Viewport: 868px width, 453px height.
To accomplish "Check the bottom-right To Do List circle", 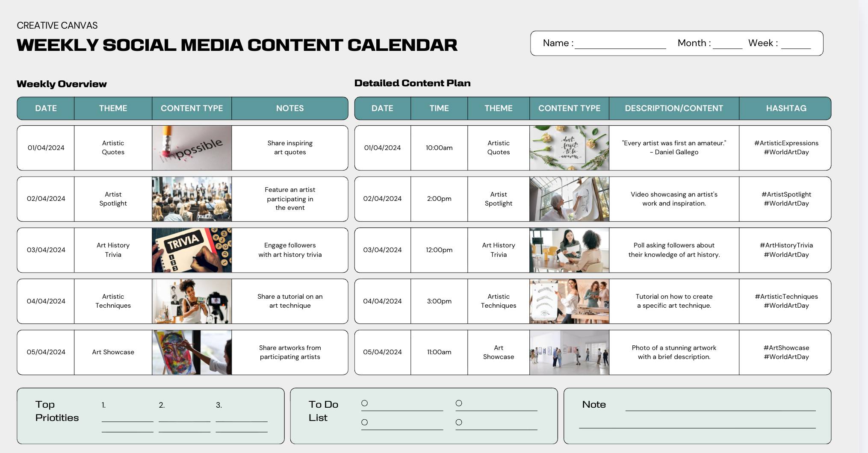I will 459,422.
